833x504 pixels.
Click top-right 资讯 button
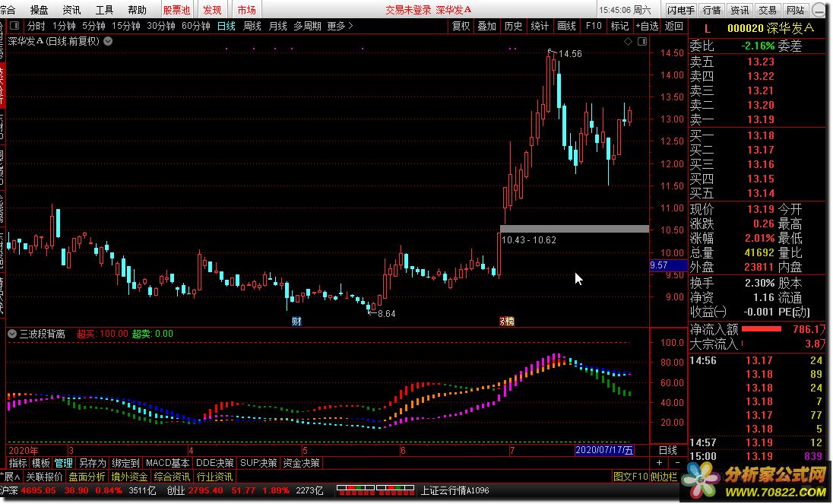click(740, 10)
